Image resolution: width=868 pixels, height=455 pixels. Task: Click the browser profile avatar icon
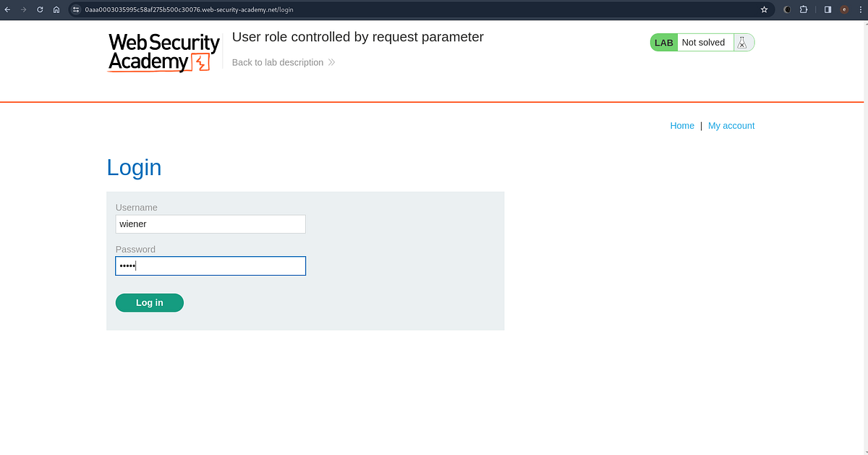(843, 9)
